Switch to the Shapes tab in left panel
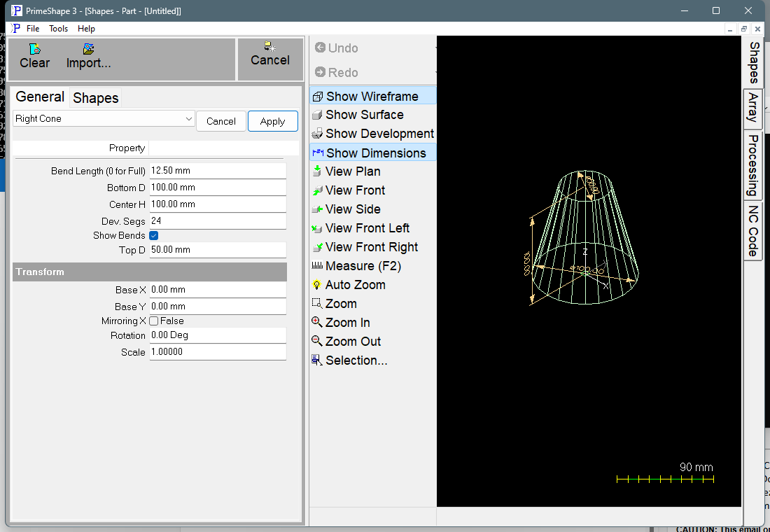770x532 pixels. (96, 98)
